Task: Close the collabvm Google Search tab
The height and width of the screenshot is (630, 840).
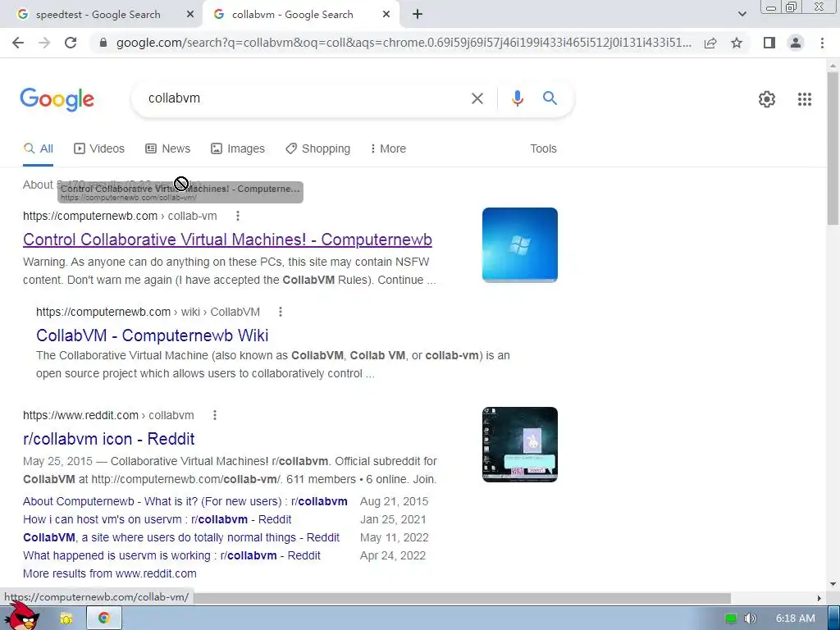Action: click(386, 15)
